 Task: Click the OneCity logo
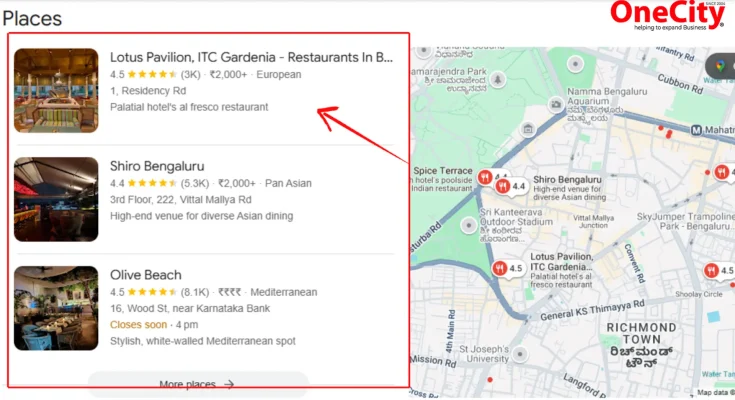(x=667, y=15)
